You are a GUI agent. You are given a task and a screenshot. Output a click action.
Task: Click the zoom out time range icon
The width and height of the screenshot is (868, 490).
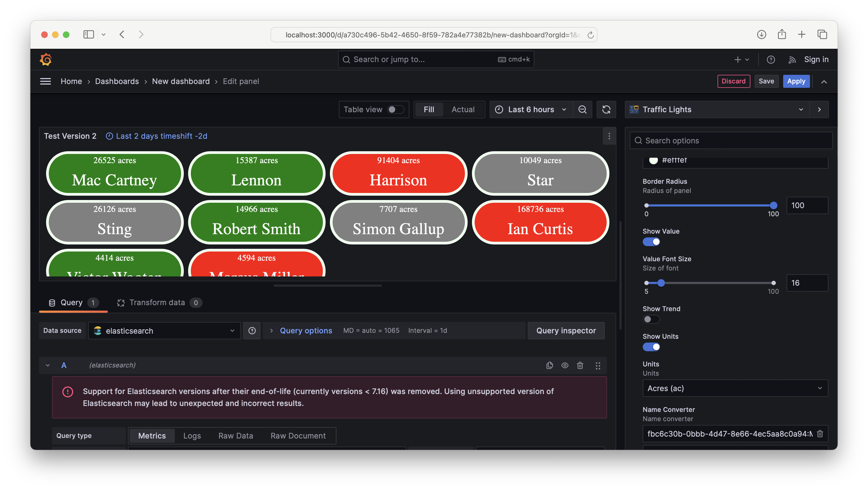pos(582,109)
